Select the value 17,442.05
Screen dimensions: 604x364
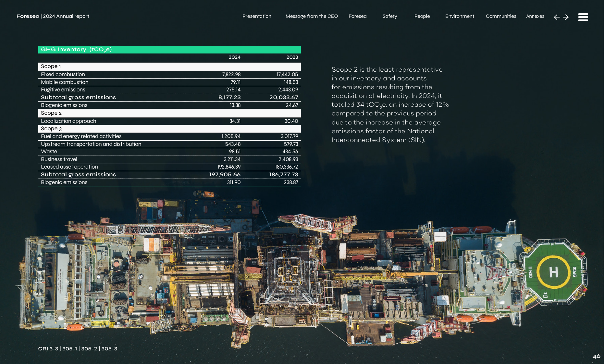click(287, 75)
